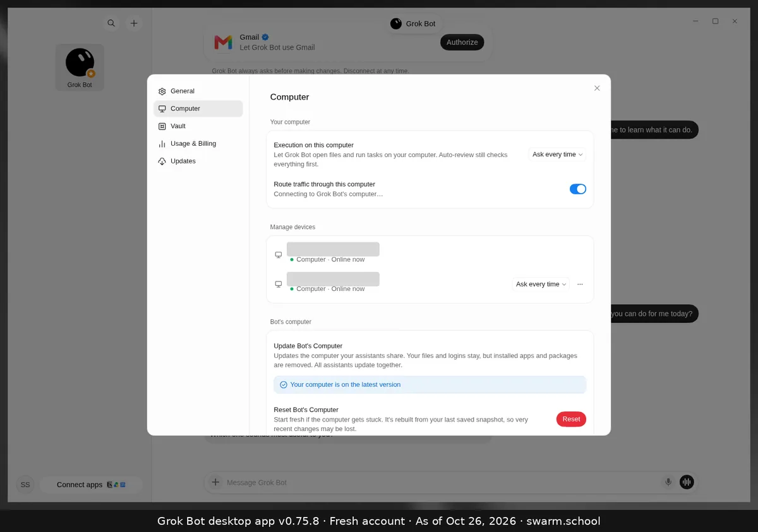The image size is (758, 532).
Task: Open the SS profile avatar
Action: click(x=25, y=485)
